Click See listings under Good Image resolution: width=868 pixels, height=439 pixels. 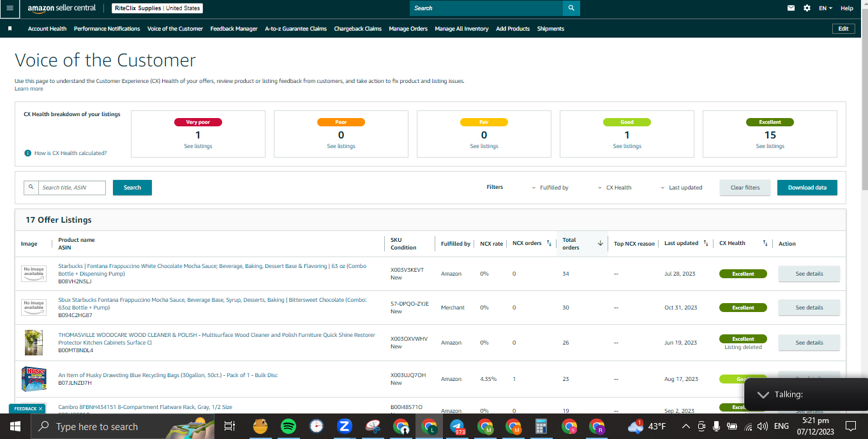627,146
